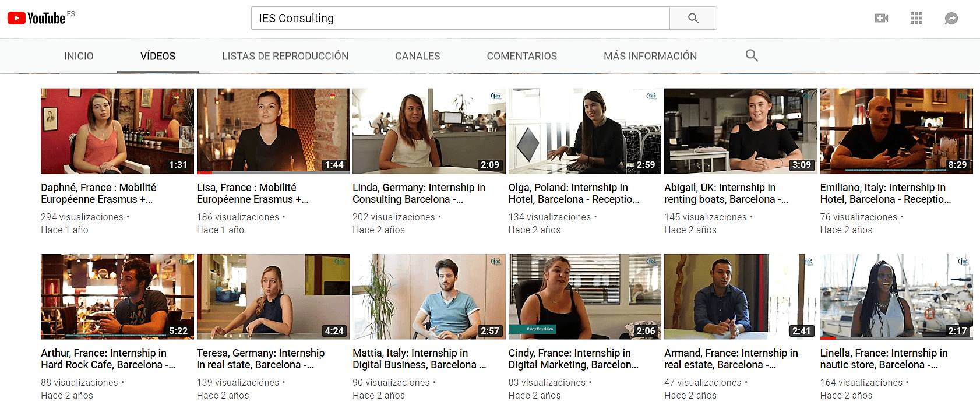Image resolution: width=980 pixels, height=405 pixels.
Task: Open Daphné, France video thumbnail
Action: point(117,131)
